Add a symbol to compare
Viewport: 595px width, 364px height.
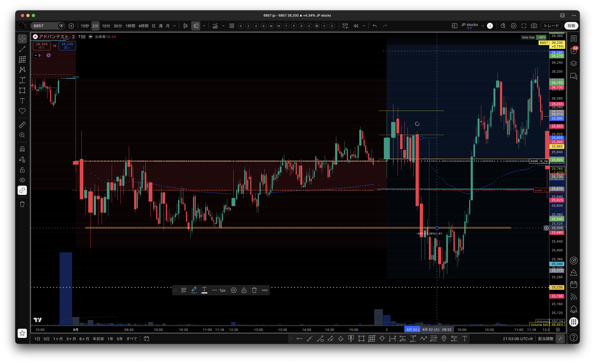[x=71, y=26]
